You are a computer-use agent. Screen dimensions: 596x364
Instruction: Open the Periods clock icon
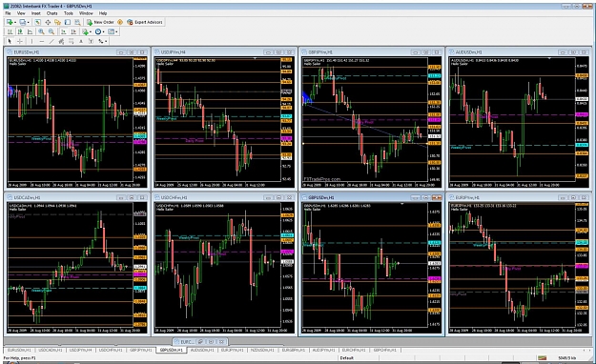coord(98,31)
